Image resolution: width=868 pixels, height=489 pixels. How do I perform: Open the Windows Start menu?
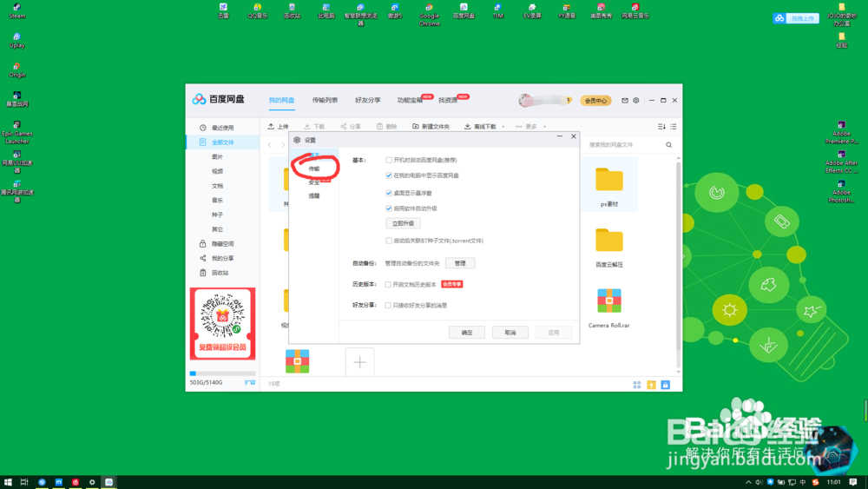(x=8, y=482)
